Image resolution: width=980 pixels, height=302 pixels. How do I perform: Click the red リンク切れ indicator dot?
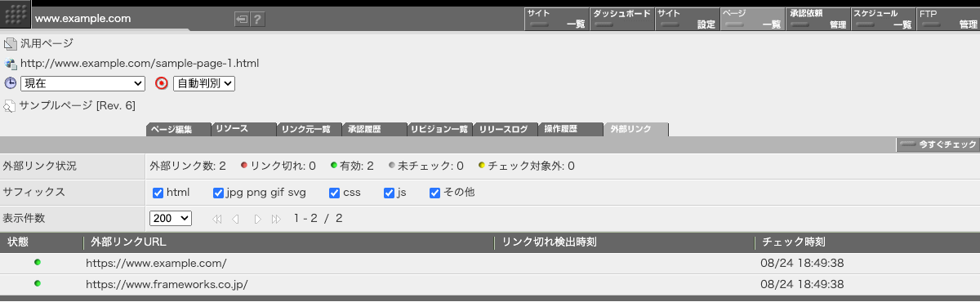(243, 165)
